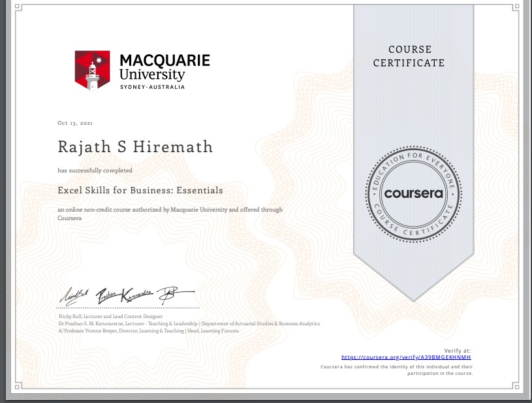The image size is (532, 403).
Task: Click the A/Professor Yvonne Breyer credit line
Action: pos(148,330)
